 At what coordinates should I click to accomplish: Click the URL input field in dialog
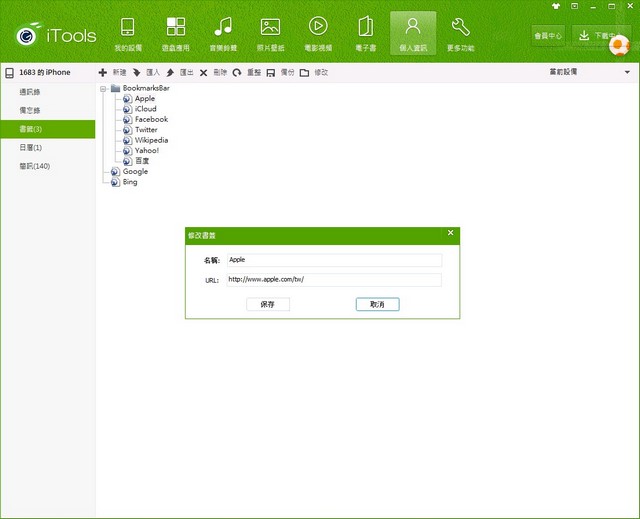[x=332, y=280]
